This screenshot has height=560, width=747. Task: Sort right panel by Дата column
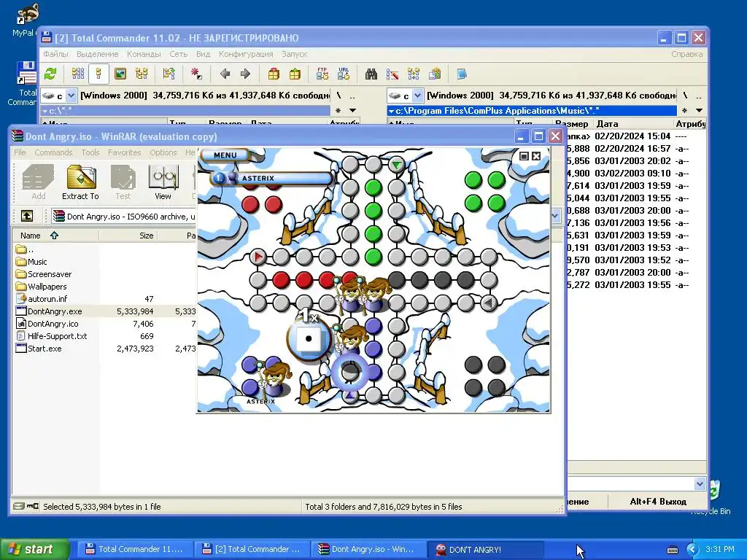click(632, 124)
